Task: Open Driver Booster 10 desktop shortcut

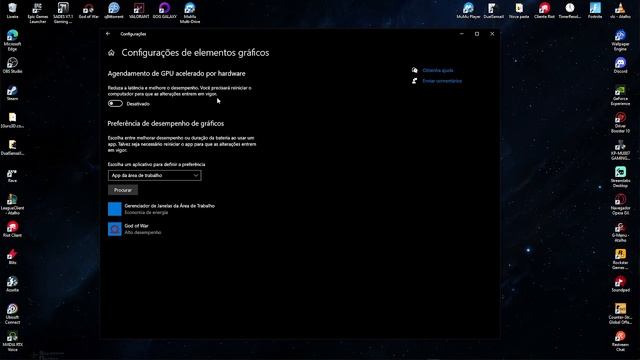Action: [620, 123]
